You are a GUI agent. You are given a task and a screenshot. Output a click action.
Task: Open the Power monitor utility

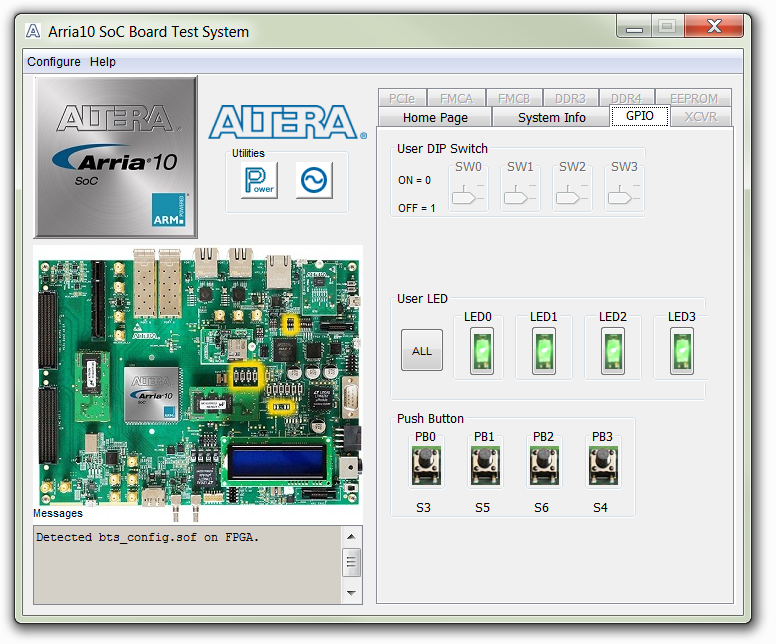pos(259,181)
